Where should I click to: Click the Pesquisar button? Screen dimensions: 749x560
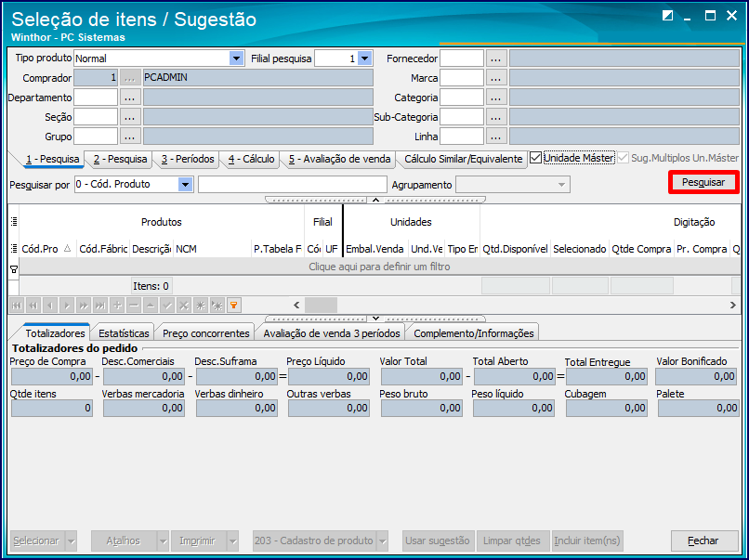[703, 182]
